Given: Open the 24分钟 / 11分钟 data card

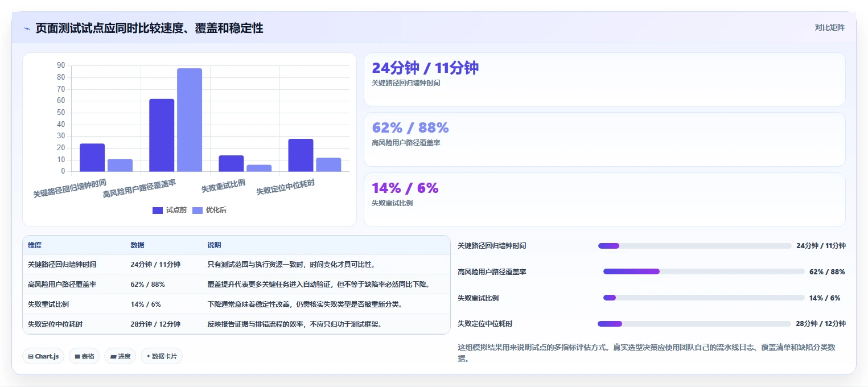Looking at the screenshot, I should [604, 79].
